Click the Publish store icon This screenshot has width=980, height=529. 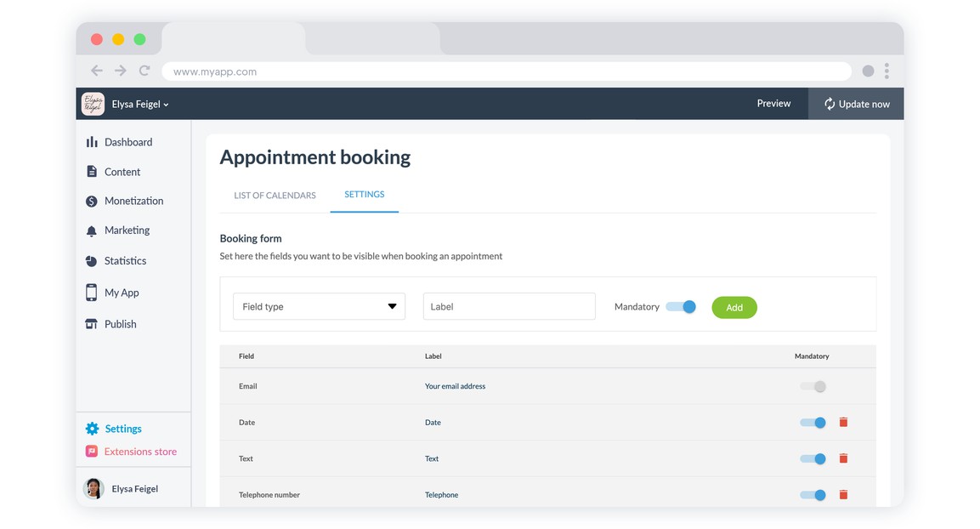[92, 324]
